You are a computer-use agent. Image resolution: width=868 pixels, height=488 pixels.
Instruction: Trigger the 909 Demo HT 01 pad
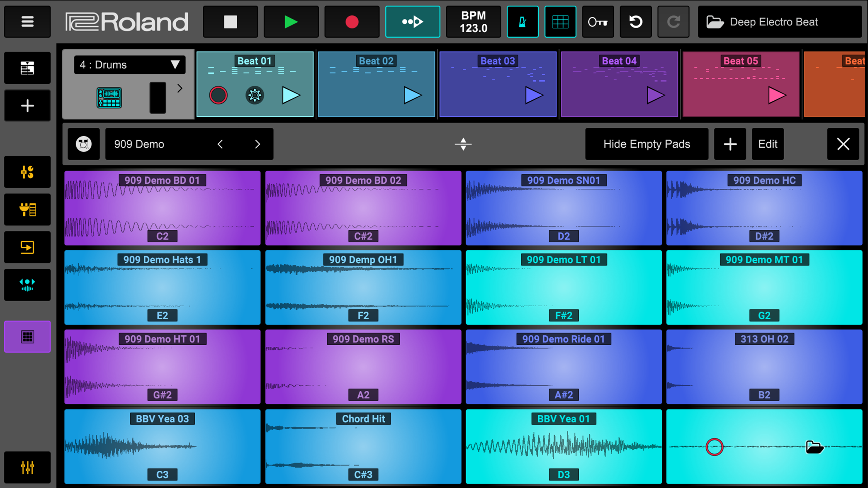click(x=162, y=367)
